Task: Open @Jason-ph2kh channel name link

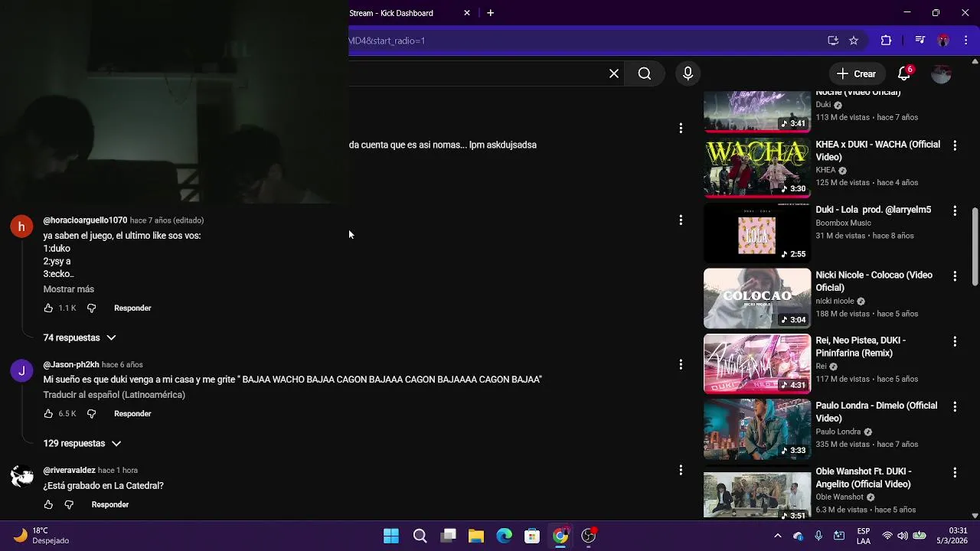Action: tap(71, 364)
